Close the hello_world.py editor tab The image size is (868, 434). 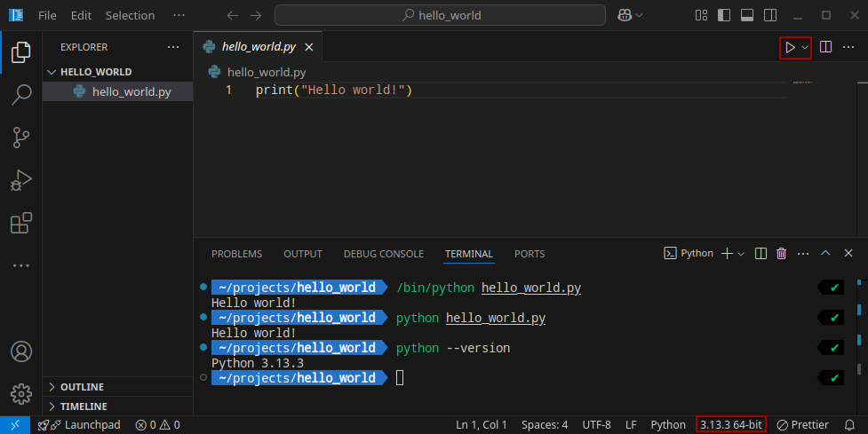pos(309,48)
